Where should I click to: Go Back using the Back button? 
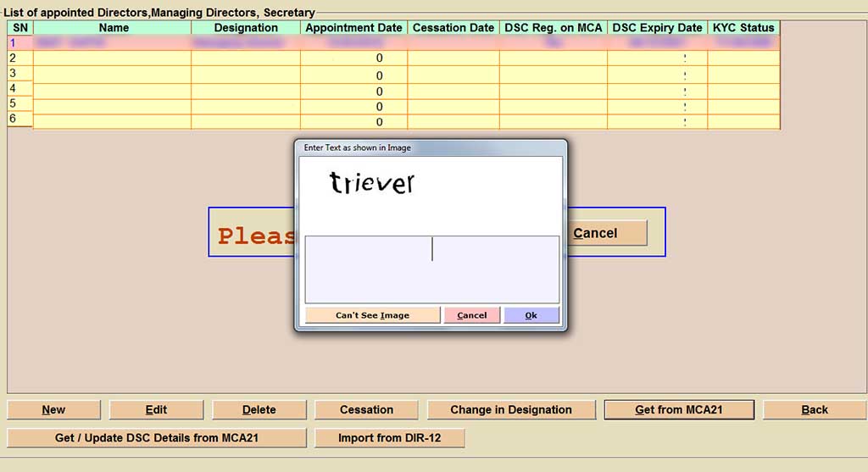pos(814,410)
